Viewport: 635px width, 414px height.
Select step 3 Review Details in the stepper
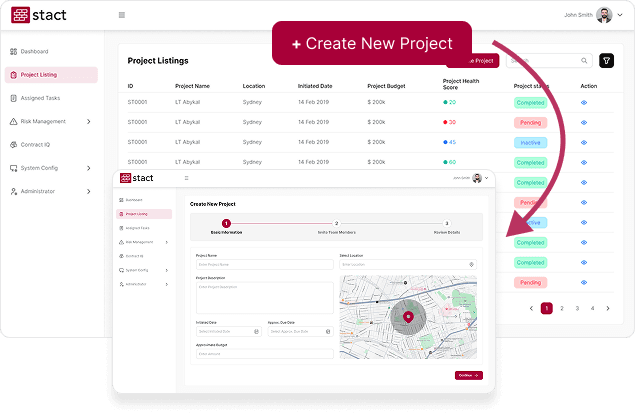[447, 223]
